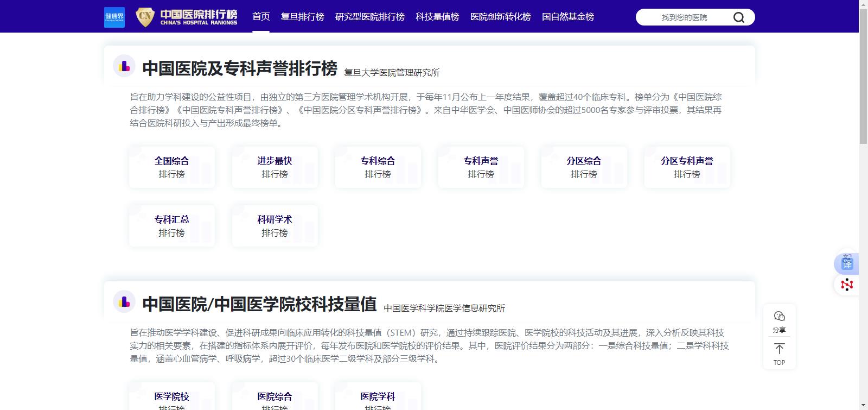Click the China's Hospital Rankings shield logo
Screen dimensions: 868x410
pos(145,17)
